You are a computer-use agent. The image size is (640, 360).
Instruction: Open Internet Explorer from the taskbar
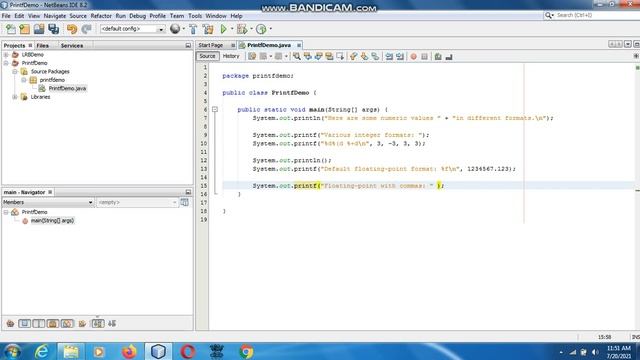pos(42,351)
